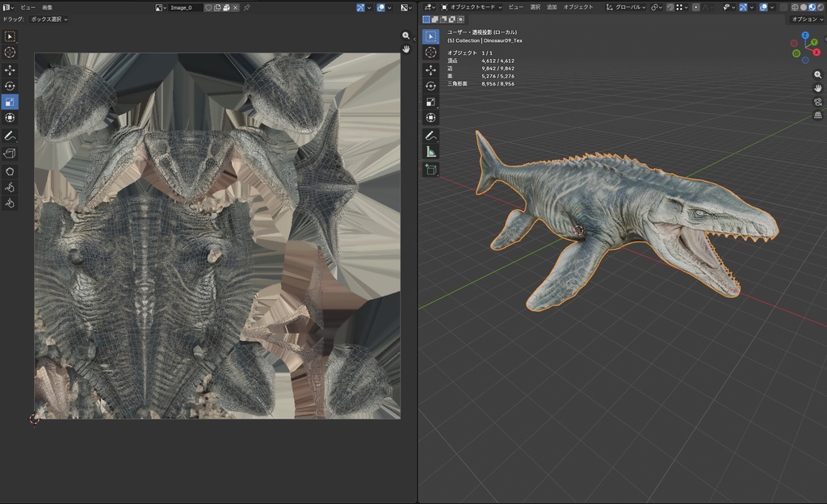Click the fake user shield for Image_0
Image resolution: width=827 pixels, height=504 pixels.
click(x=209, y=7)
